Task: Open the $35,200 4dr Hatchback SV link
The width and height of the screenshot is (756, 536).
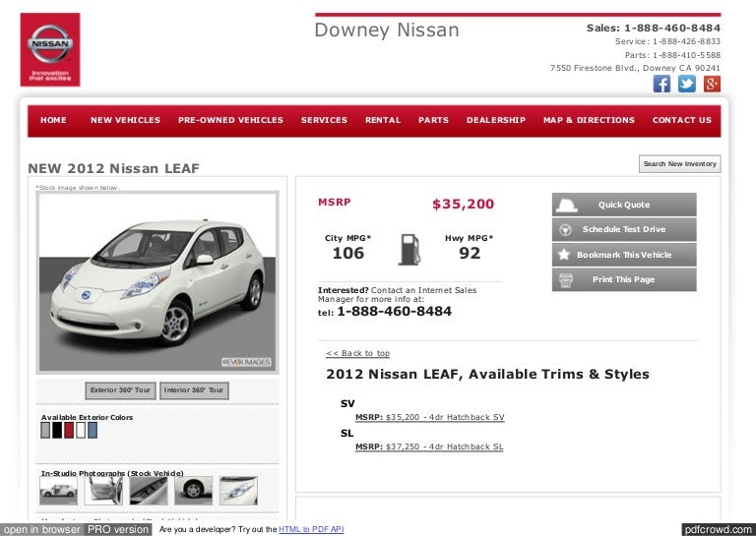Action: tap(429, 418)
